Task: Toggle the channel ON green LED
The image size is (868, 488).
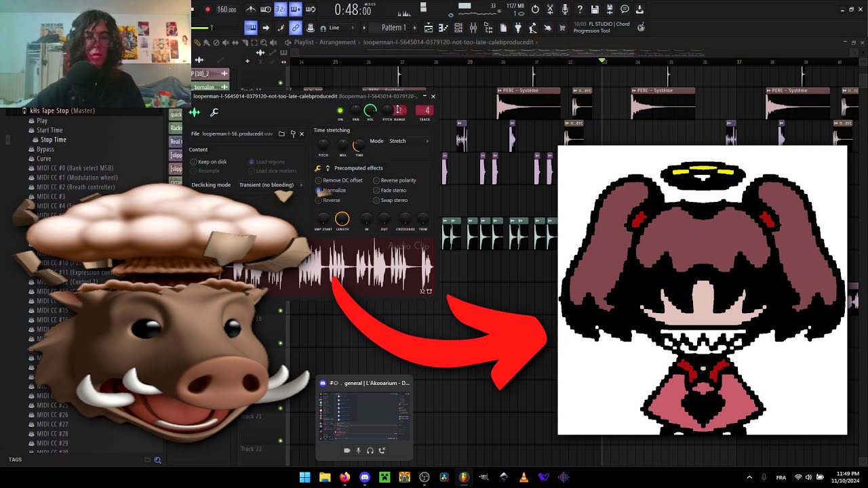Action: 340,110
